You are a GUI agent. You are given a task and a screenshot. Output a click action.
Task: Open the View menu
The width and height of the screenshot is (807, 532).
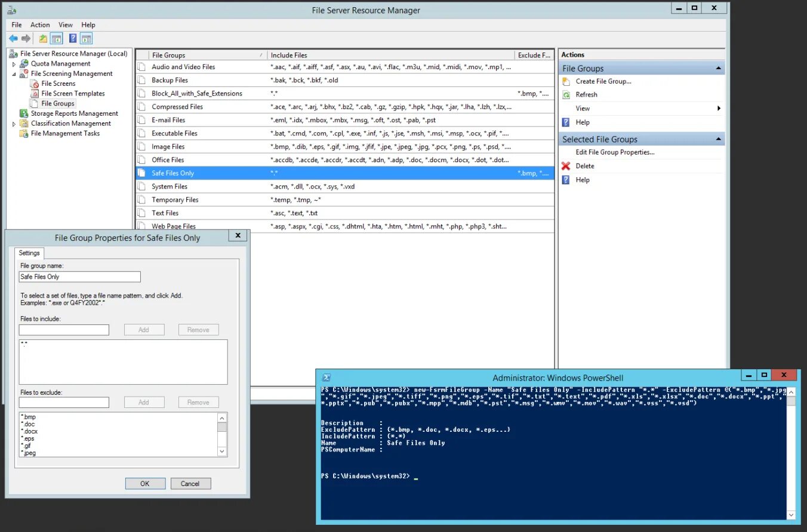pyautogui.click(x=66, y=25)
